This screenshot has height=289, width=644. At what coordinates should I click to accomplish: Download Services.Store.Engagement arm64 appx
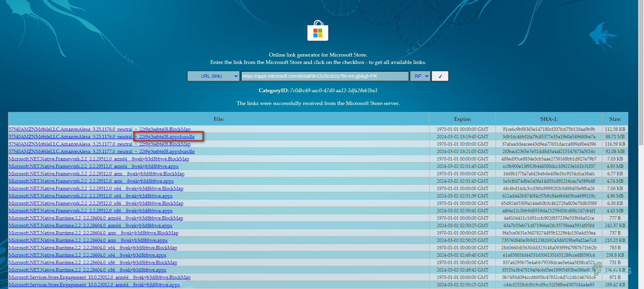[94, 285]
